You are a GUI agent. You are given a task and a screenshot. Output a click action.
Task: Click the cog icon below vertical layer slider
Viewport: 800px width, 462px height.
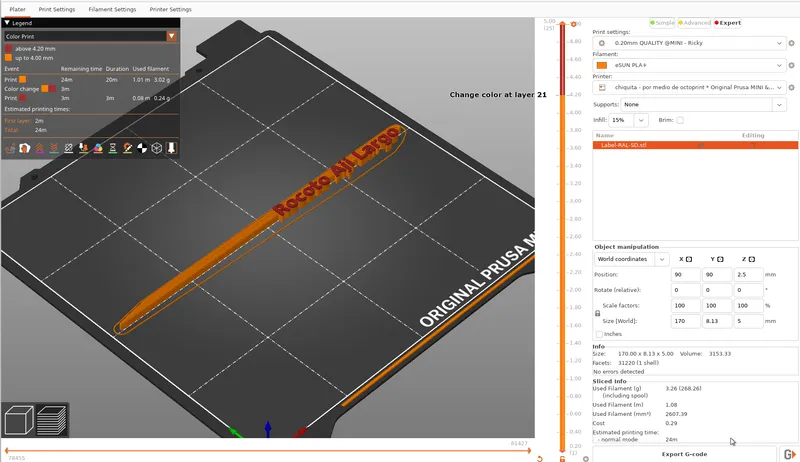tap(586, 459)
